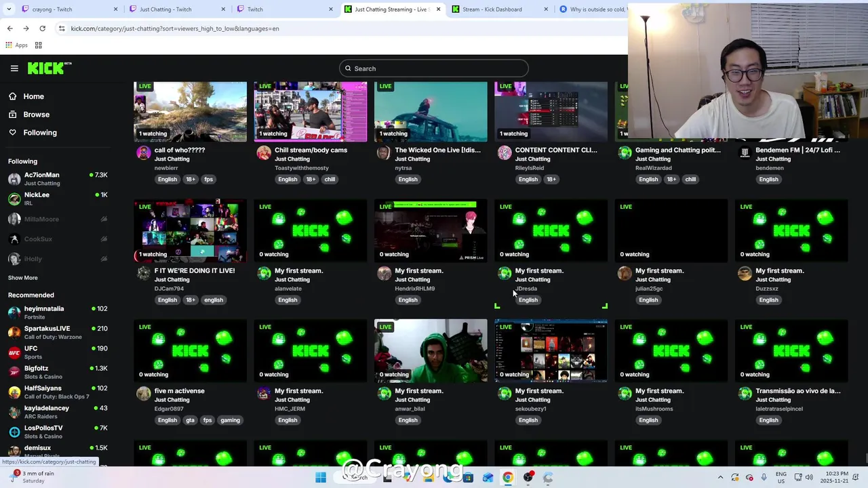Click RileyIsReid streamer avatar

point(505,153)
